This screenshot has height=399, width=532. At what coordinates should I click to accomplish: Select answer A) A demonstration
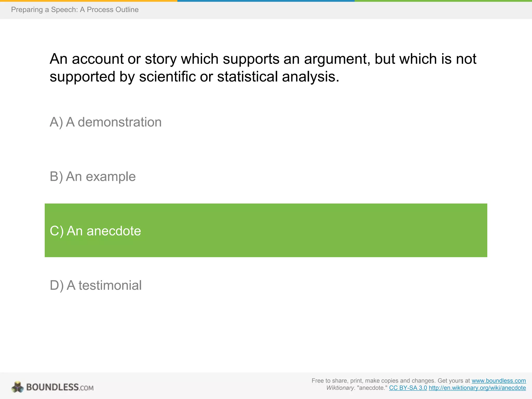105,122
